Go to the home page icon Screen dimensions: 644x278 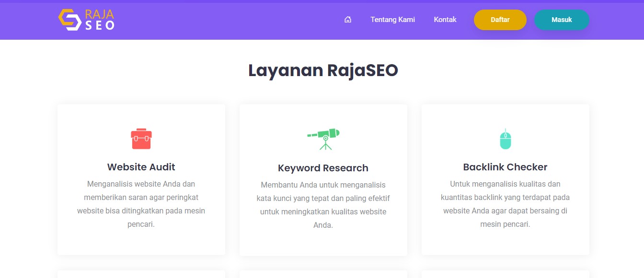point(348,20)
